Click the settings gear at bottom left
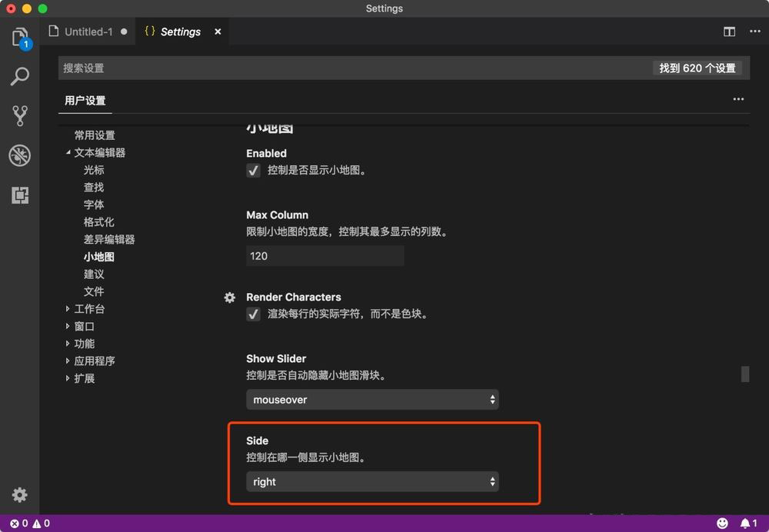The height and width of the screenshot is (532, 769). (20, 495)
